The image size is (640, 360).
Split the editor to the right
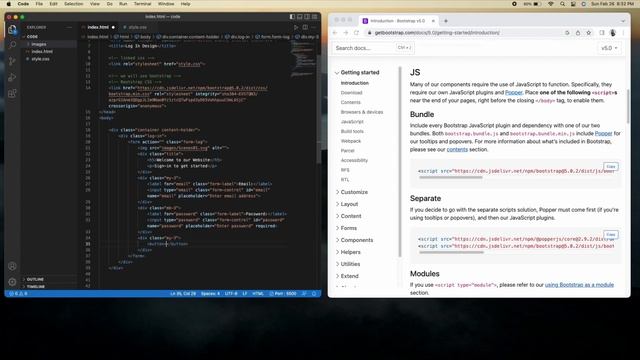305,27
